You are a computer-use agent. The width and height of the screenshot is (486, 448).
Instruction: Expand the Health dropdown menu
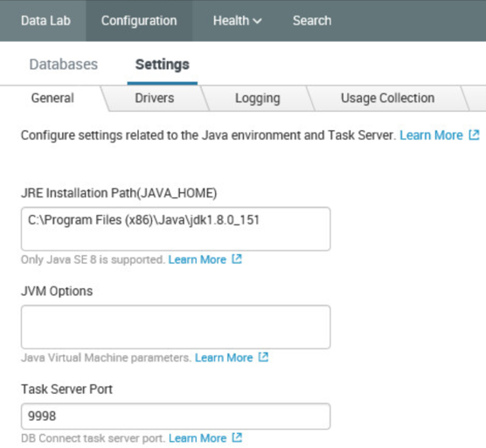coord(238,21)
